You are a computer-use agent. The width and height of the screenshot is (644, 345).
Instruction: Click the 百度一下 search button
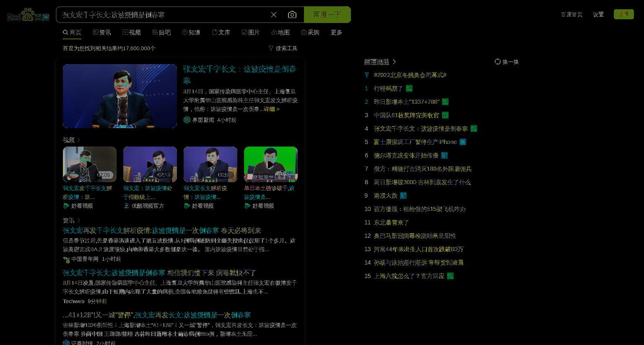pos(327,15)
